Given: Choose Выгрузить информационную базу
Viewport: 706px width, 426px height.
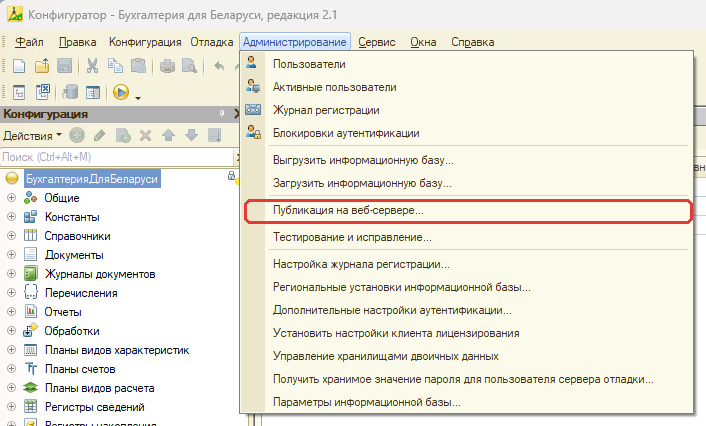Looking at the screenshot, I should (x=466, y=160).
